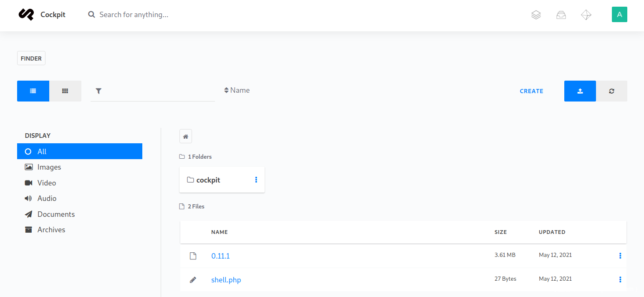Open the layers stack icon in header
Viewport: 644px width, 297px height.
click(536, 15)
